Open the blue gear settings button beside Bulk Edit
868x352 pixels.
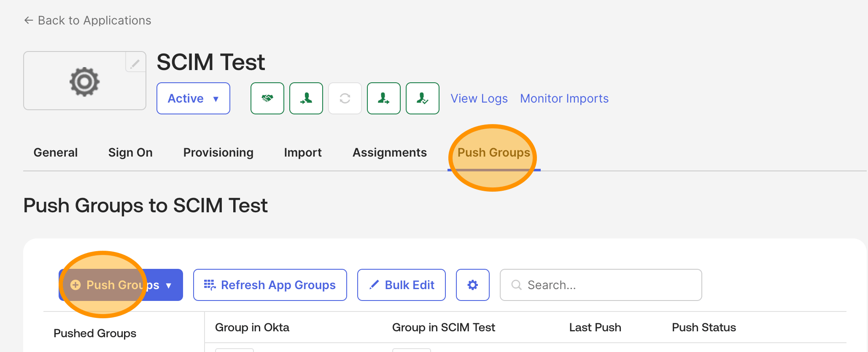[x=473, y=285]
